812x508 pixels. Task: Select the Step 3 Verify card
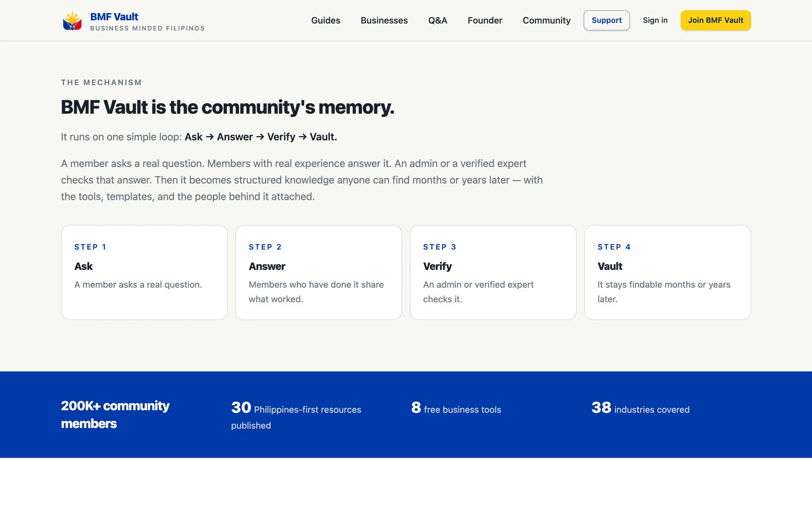coord(493,272)
